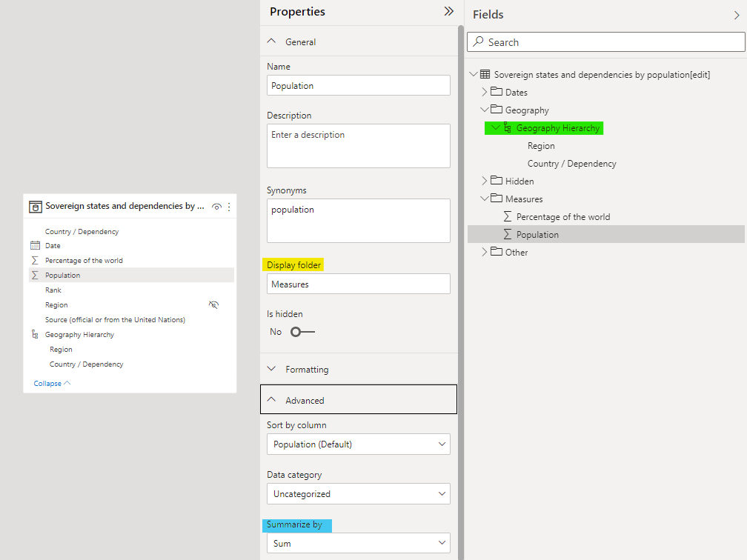This screenshot has width=747, height=560.
Task: Click the Hidden folder icon in Fields
Action: coord(496,181)
